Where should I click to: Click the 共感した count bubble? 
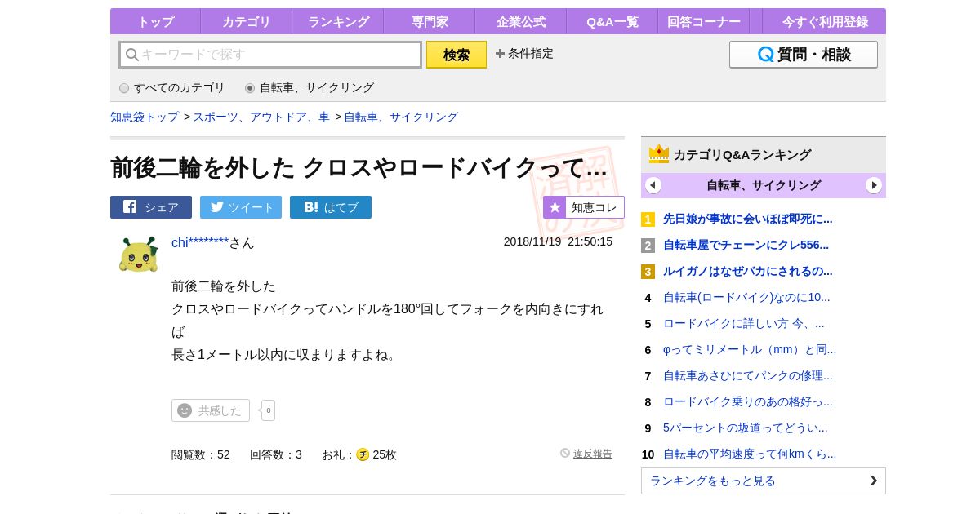coord(268,410)
